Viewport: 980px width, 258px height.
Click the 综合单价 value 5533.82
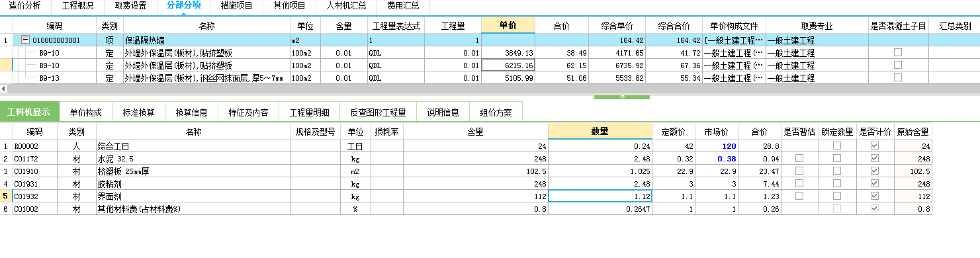(x=617, y=78)
